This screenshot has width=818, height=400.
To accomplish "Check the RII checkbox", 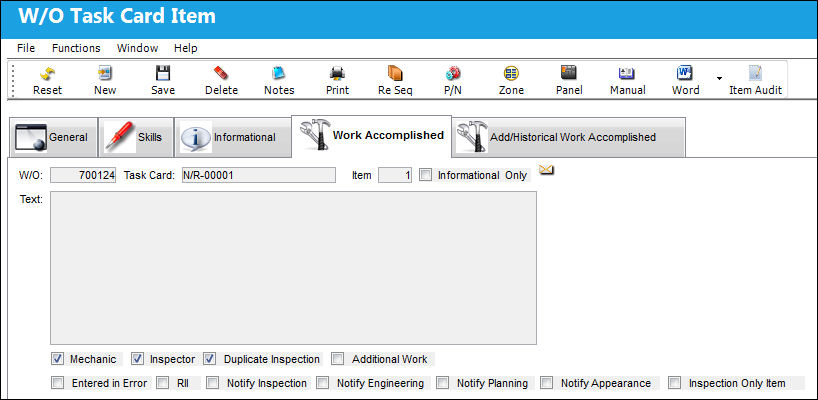I will 163,383.
